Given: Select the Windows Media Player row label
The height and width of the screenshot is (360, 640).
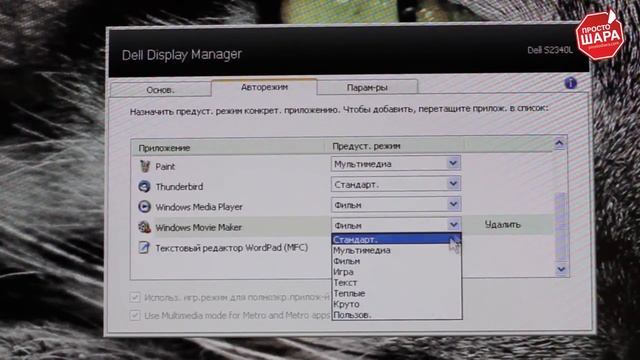Looking at the screenshot, I should point(199,207).
